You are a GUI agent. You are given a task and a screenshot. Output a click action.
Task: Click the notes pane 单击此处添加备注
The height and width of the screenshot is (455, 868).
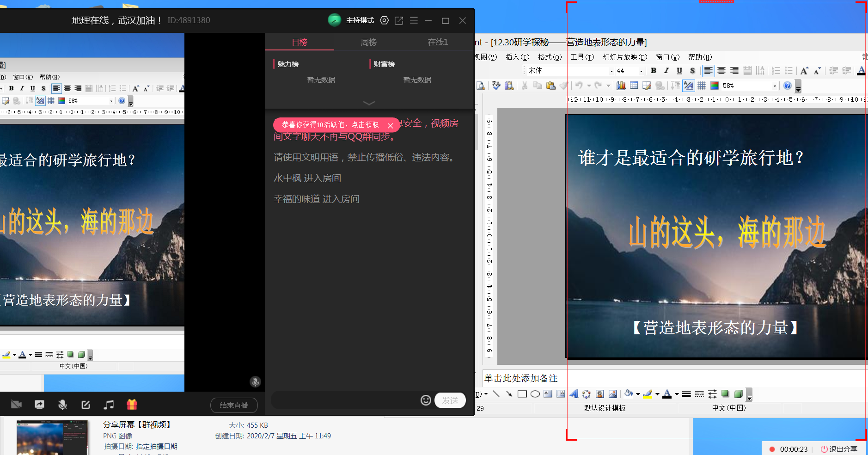521,378
